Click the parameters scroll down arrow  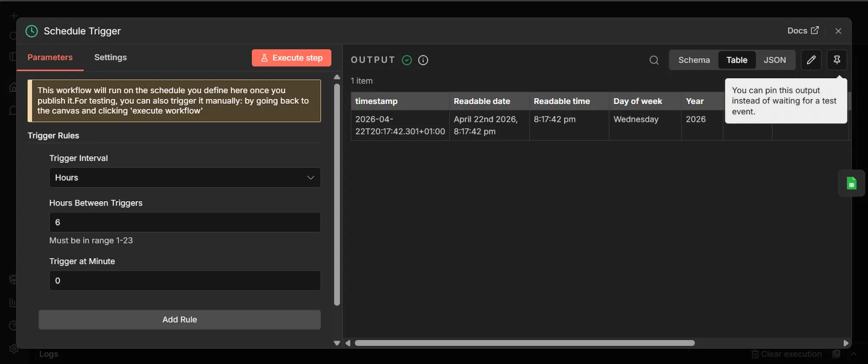[337, 343]
